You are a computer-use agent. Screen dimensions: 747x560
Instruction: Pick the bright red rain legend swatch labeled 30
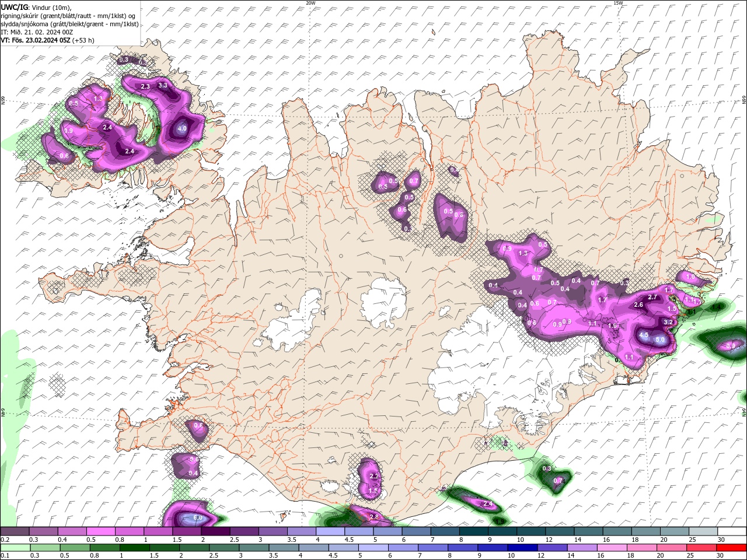pyautogui.click(x=732, y=547)
